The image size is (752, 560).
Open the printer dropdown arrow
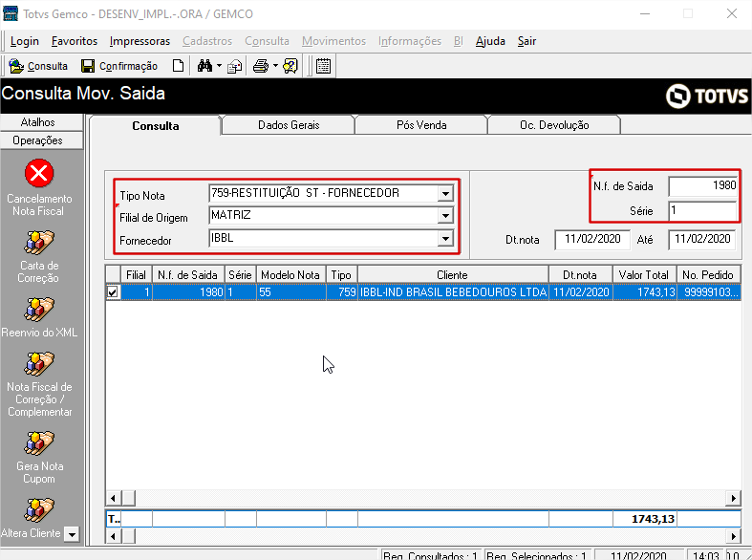pyautogui.click(x=276, y=66)
